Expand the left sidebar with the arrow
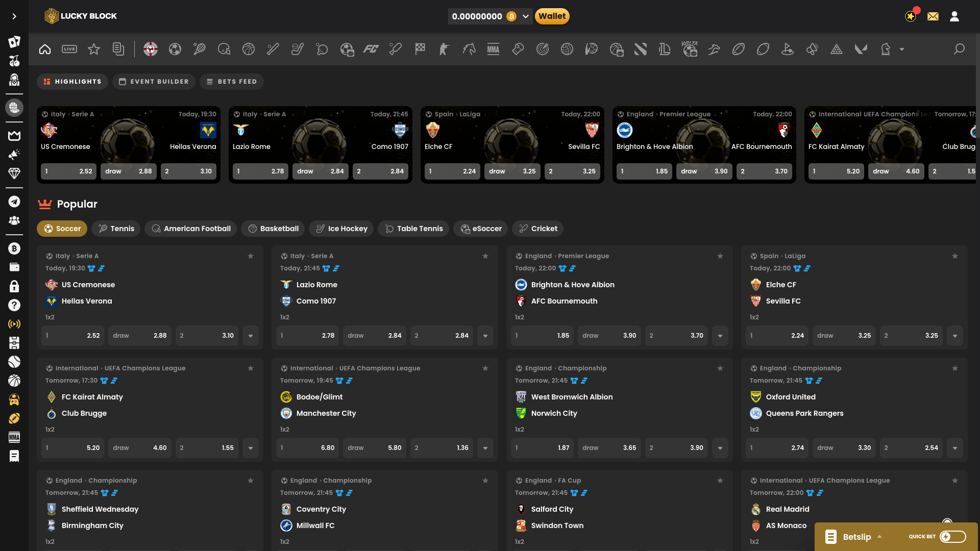 [14, 16]
